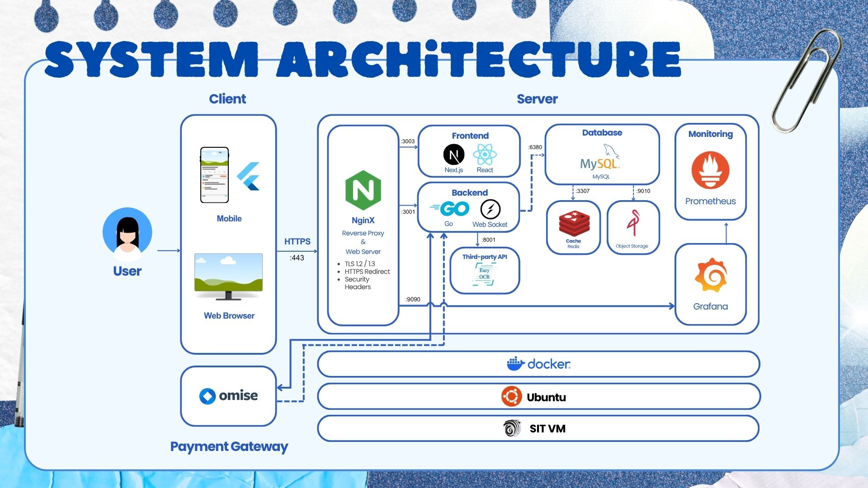Click the Object Storage flamingo icon
The image size is (868, 488).
[633, 223]
